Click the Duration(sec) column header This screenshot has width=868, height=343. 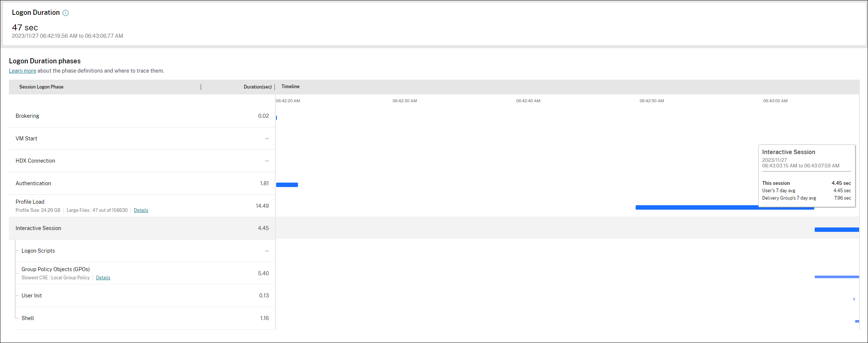(x=257, y=87)
